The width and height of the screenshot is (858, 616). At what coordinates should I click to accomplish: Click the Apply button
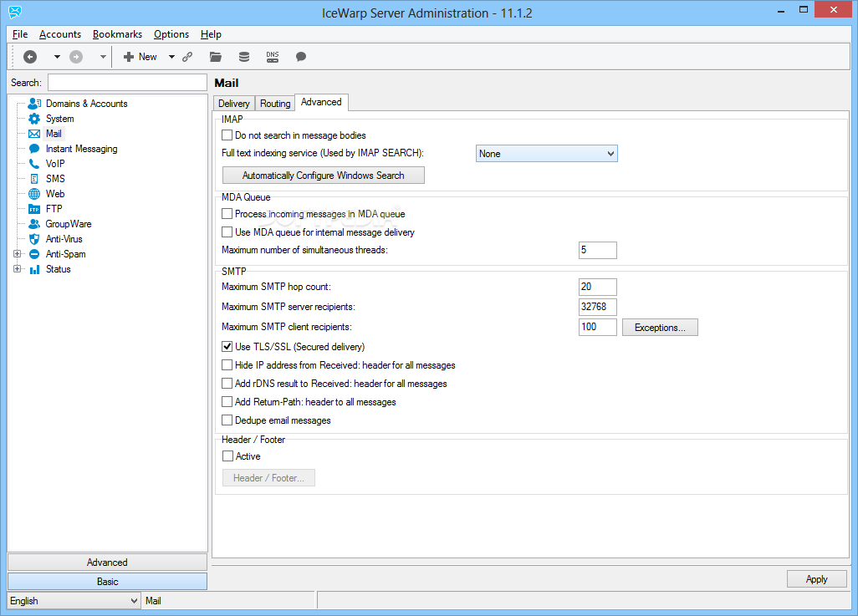pos(816,578)
